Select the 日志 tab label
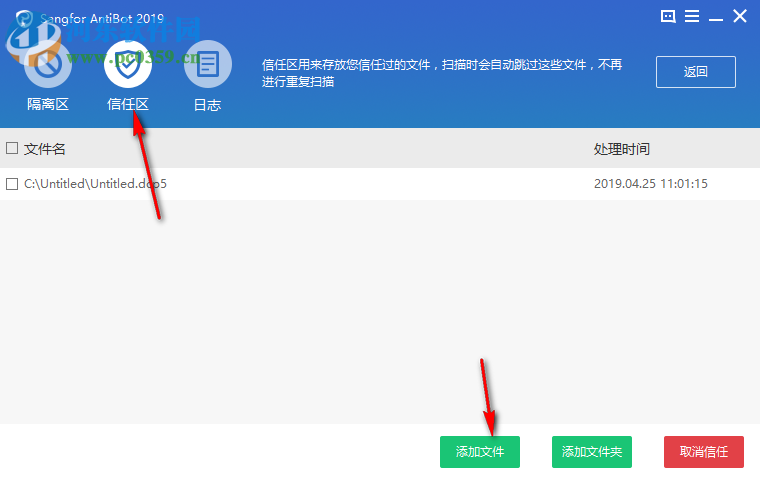Image resolution: width=760 pixels, height=480 pixels. coord(207,105)
